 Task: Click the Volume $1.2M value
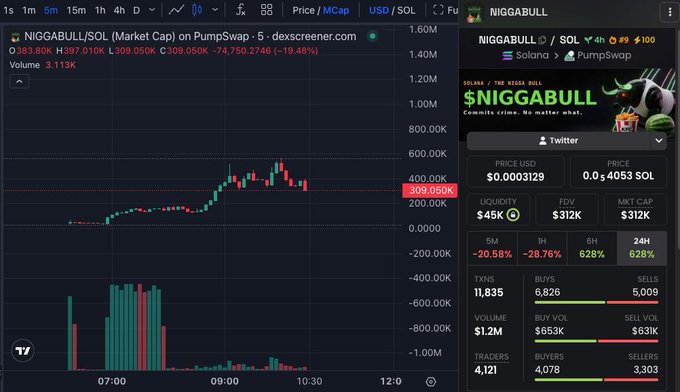pyautogui.click(x=488, y=331)
